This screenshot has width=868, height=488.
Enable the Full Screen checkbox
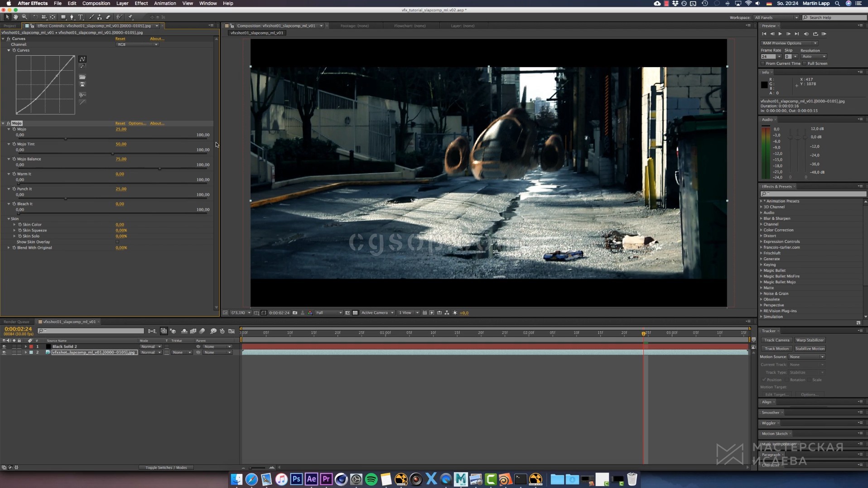click(x=805, y=64)
